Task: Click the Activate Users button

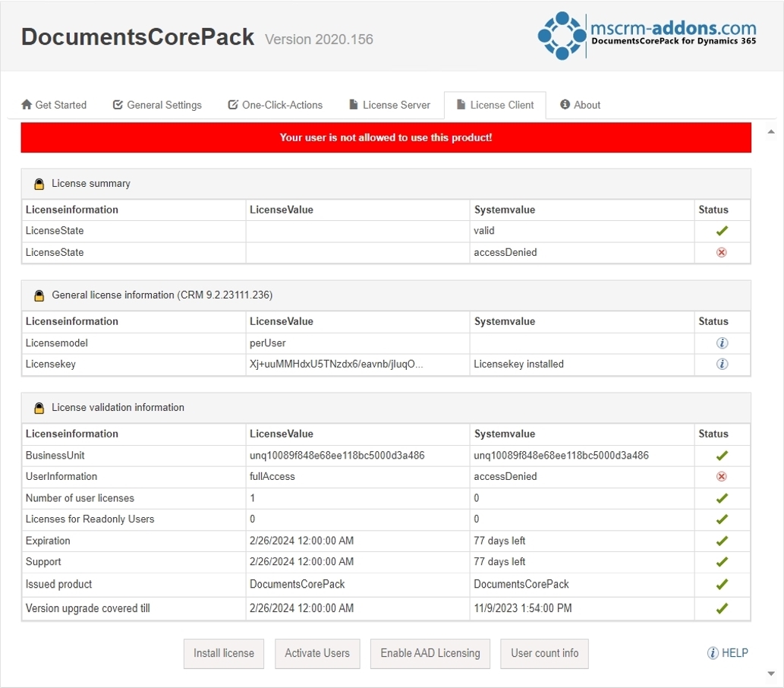Action: click(317, 654)
